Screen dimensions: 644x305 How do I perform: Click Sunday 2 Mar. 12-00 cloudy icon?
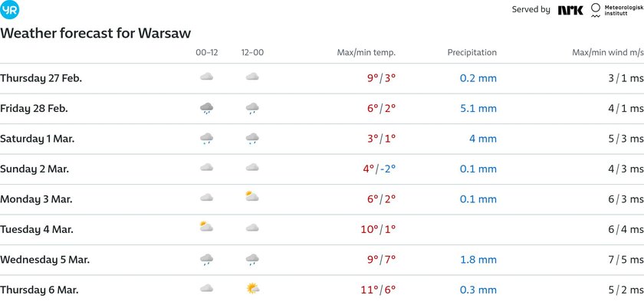(252, 167)
